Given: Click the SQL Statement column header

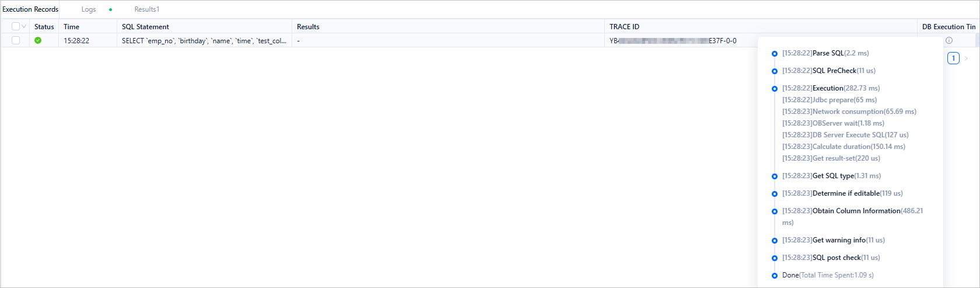Looking at the screenshot, I should tap(145, 27).
